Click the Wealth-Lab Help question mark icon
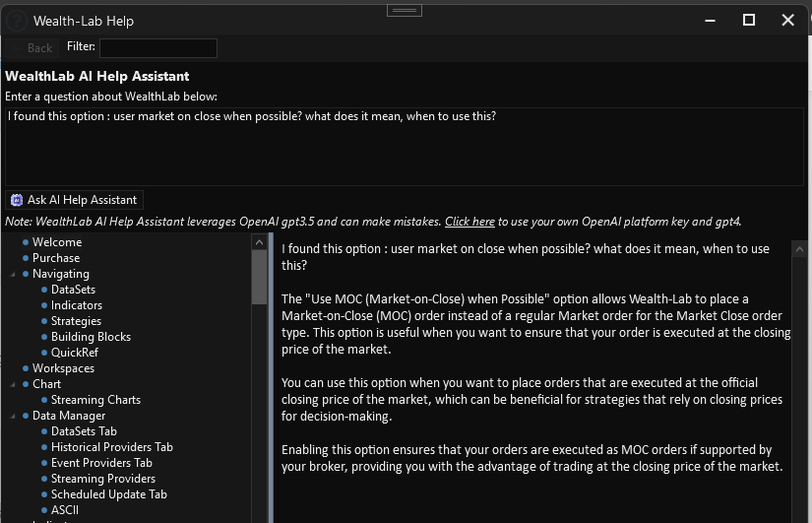Viewport: 812px width, 523px height. pos(15,20)
